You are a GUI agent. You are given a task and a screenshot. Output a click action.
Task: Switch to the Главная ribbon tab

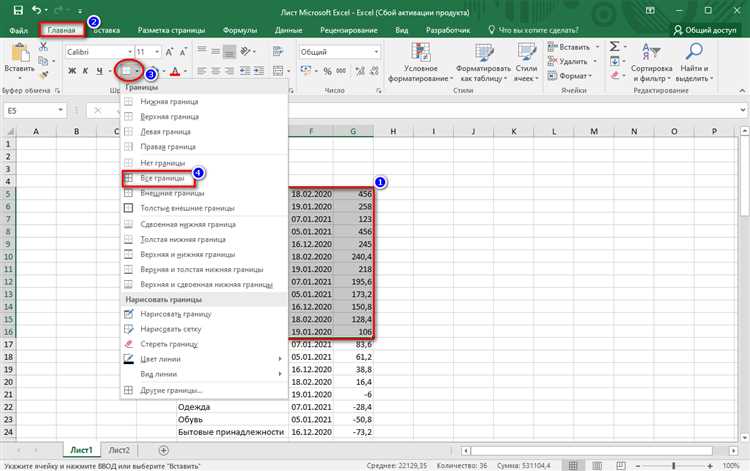pyautogui.click(x=62, y=30)
